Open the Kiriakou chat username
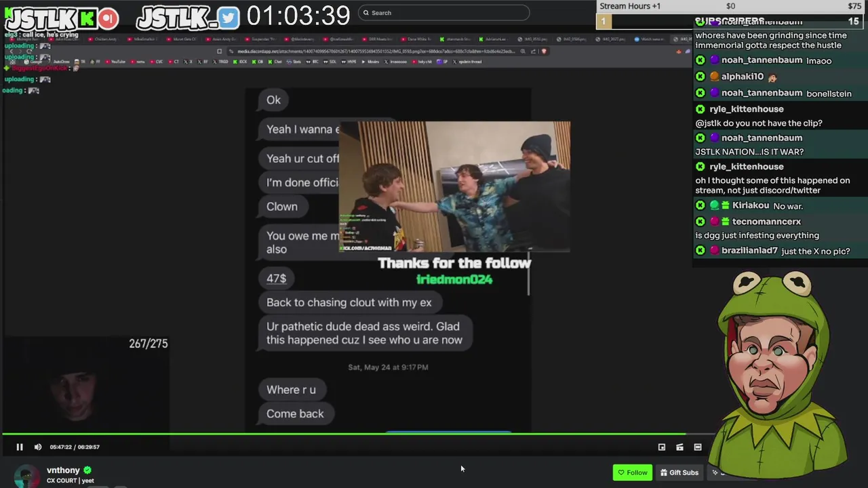Image resolution: width=868 pixels, height=488 pixels. [751, 205]
